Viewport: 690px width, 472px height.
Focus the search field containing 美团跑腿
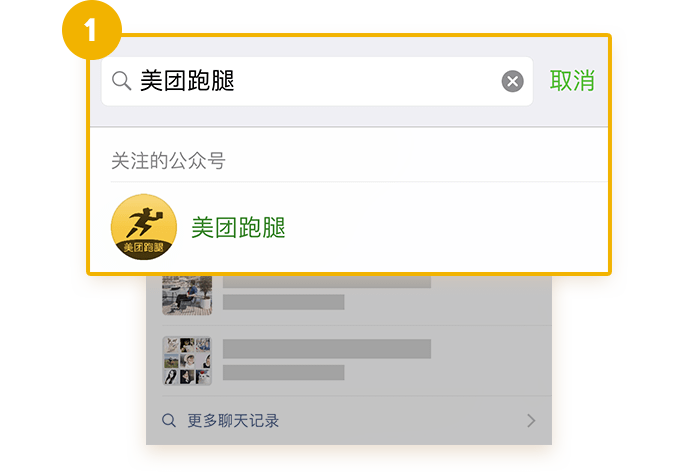[x=317, y=81]
